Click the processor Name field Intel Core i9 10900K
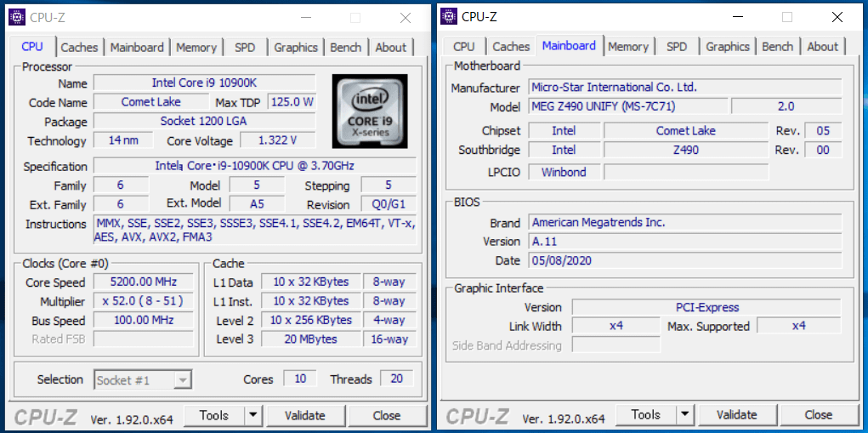 coord(204,83)
